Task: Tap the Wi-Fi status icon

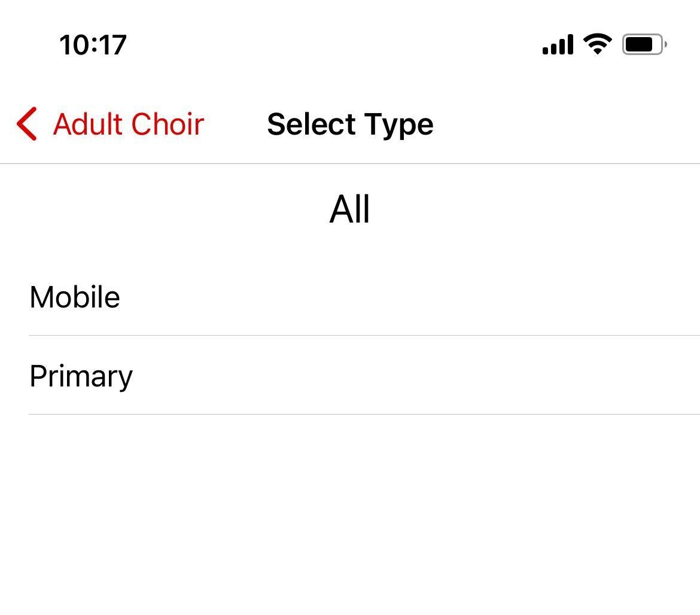Action: (597, 44)
